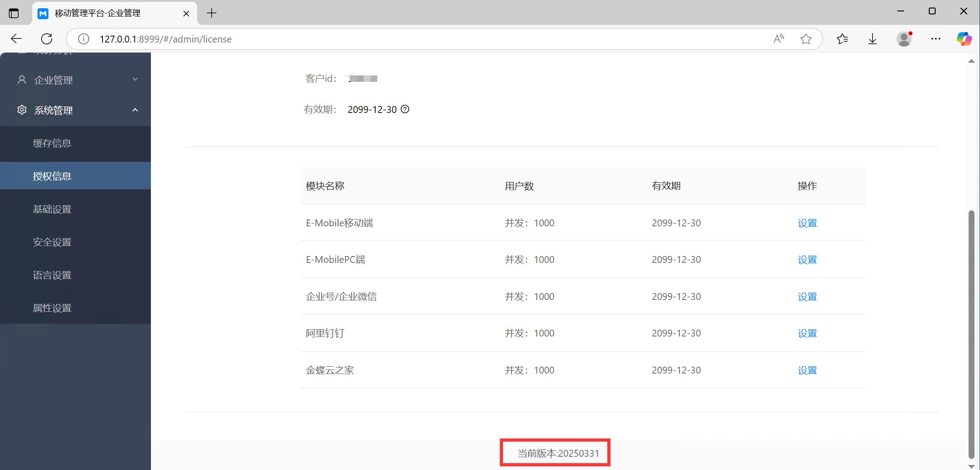
Task: Click the 模块名称 column header
Action: click(325, 186)
